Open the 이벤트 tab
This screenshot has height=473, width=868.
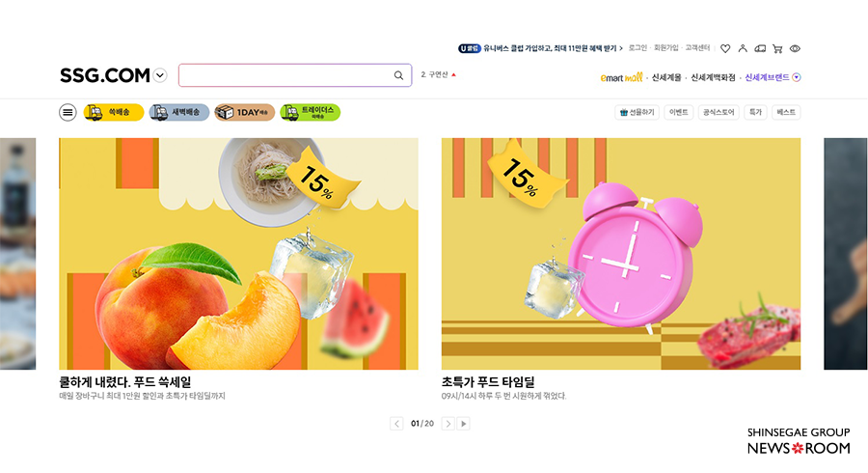tap(679, 112)
